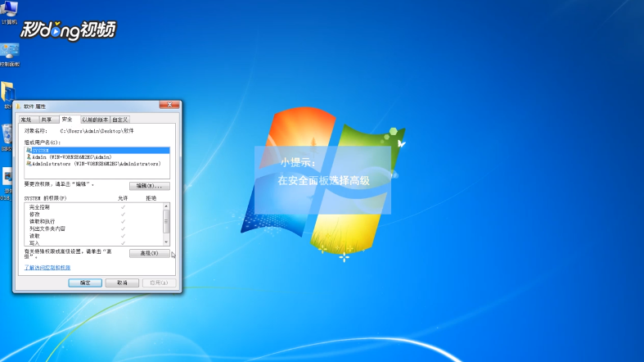
Task: Click the 列出文件夹内容 permission row
Action: coord(93,229)
